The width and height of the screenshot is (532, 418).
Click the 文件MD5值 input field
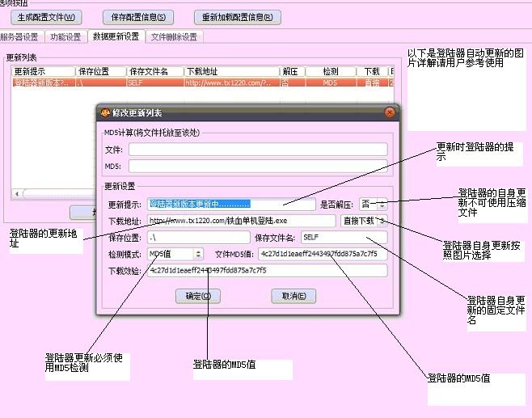323,254
